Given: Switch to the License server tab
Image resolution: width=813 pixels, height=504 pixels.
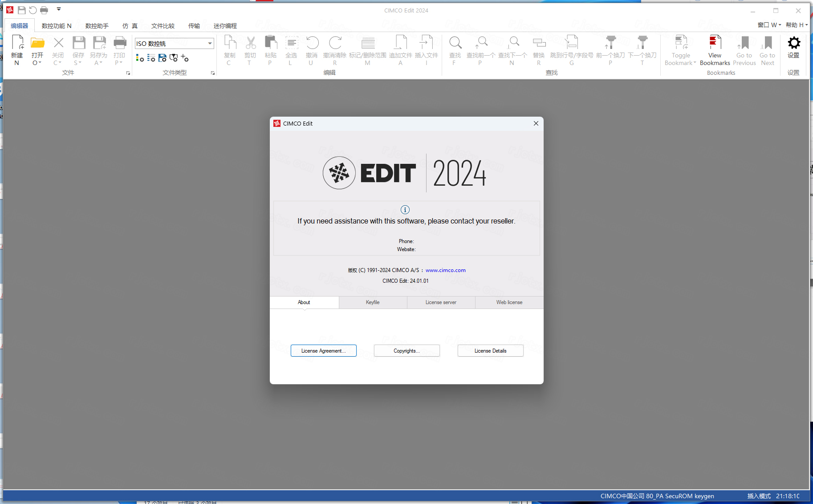Looking at the screenshot, I should click(441, 302).
